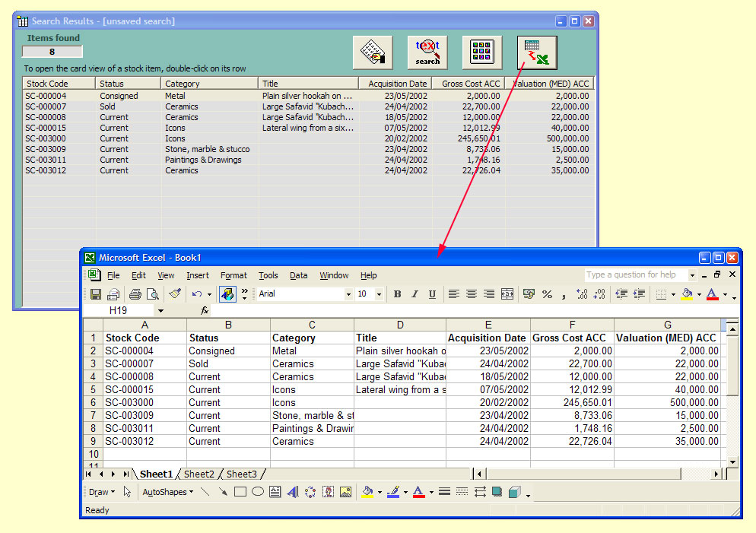Click the Print icon in Excel toolbar
This screenshot has width=756, height=533.
point(135,294)
